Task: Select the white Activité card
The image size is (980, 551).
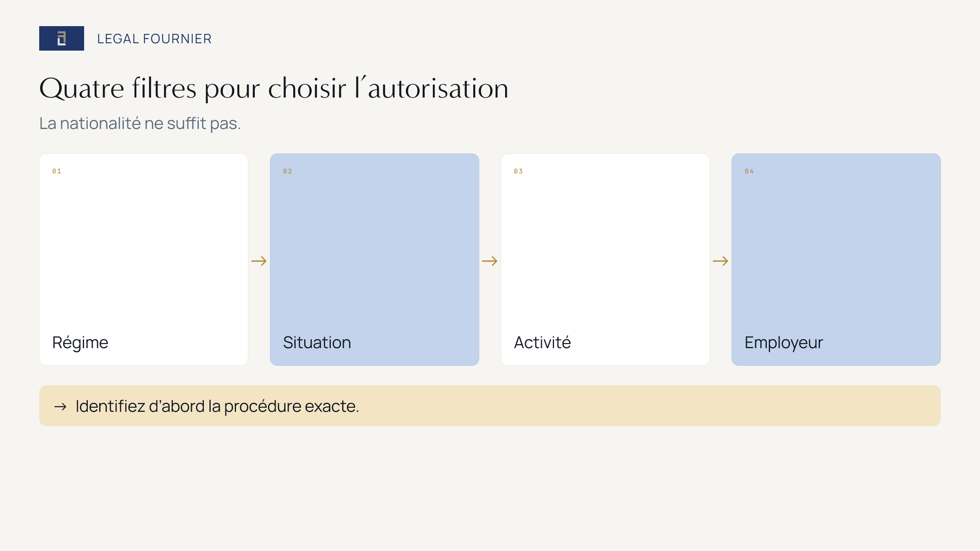Action: click(x=605, y=260)
